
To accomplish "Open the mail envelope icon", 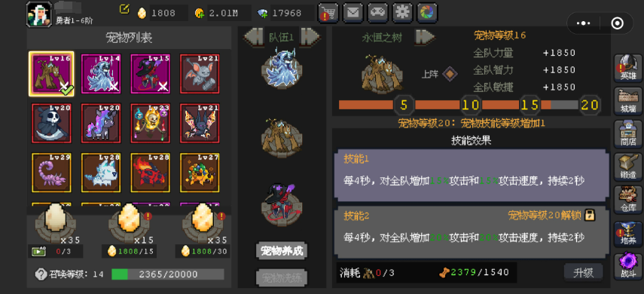I will (353, 13).
